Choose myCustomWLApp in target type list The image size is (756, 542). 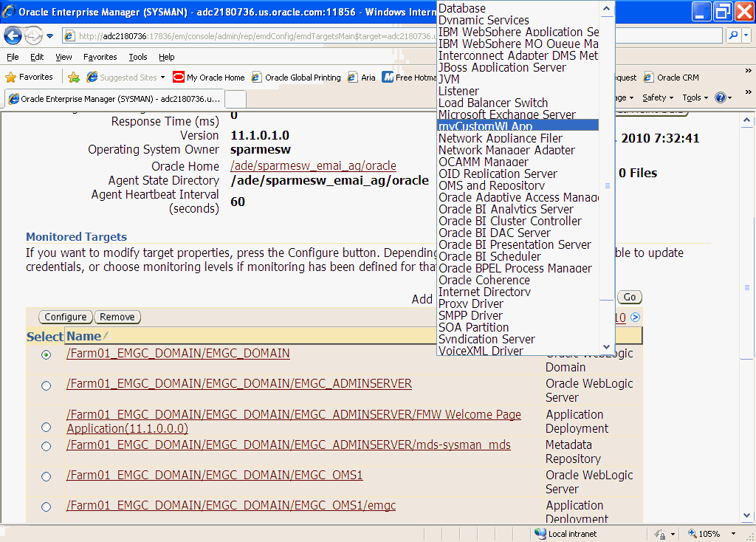tap(518, 126)
